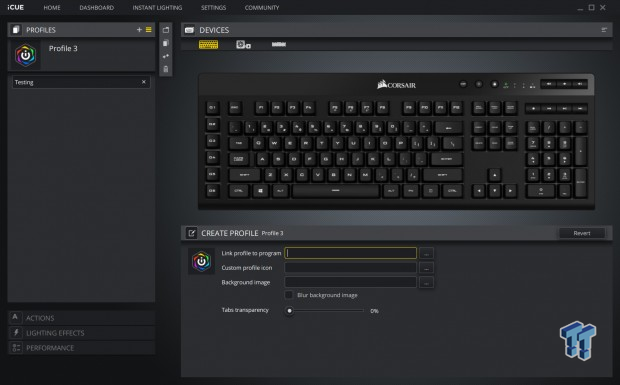Expand the ACTIONS section
This screenshot has width=620, height=385.
click(x=81, y=318)
